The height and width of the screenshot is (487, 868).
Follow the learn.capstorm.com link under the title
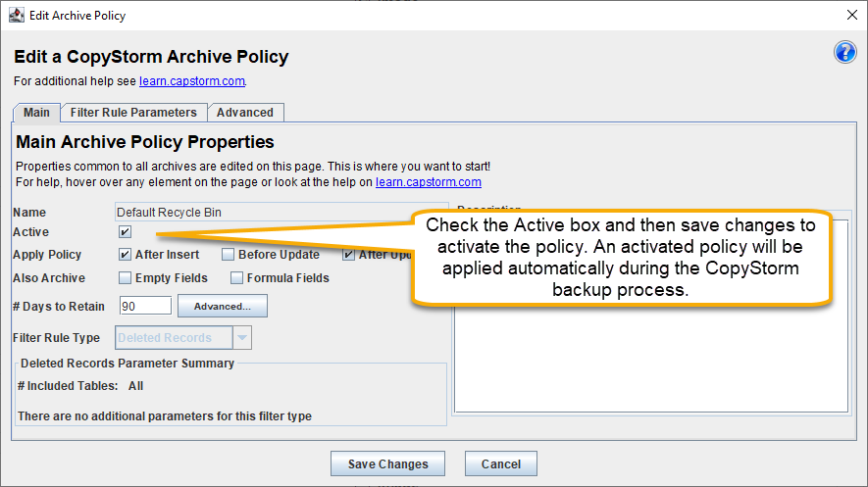(192, 81)
